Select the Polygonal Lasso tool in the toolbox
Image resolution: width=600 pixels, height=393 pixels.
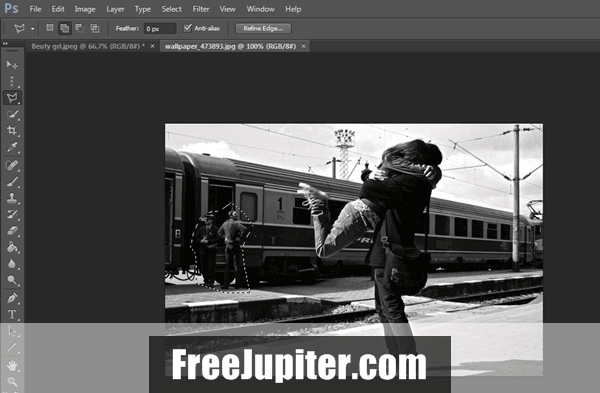[x=12, y=98]
